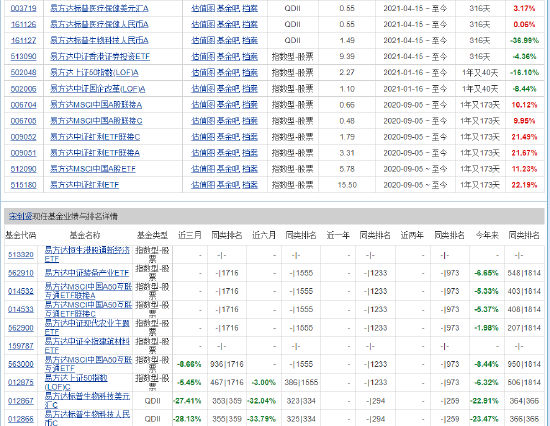Image resolution: width=550 pixels, height=426 pixels.
Task: Click fund code 012867
Action: click(21, 401)
